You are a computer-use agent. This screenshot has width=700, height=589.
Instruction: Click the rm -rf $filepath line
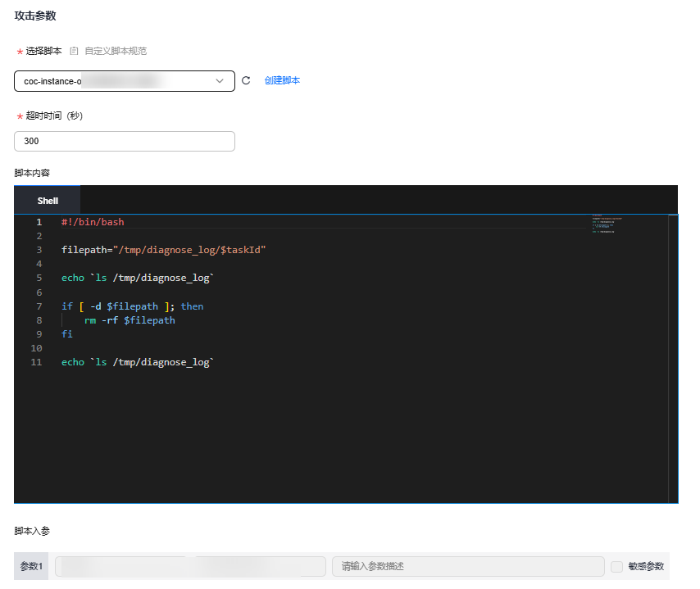(130, 320)
